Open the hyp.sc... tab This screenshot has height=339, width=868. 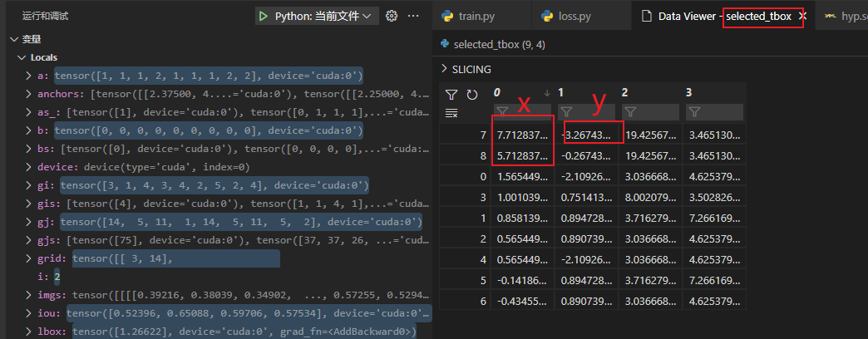tap(841, 16)
